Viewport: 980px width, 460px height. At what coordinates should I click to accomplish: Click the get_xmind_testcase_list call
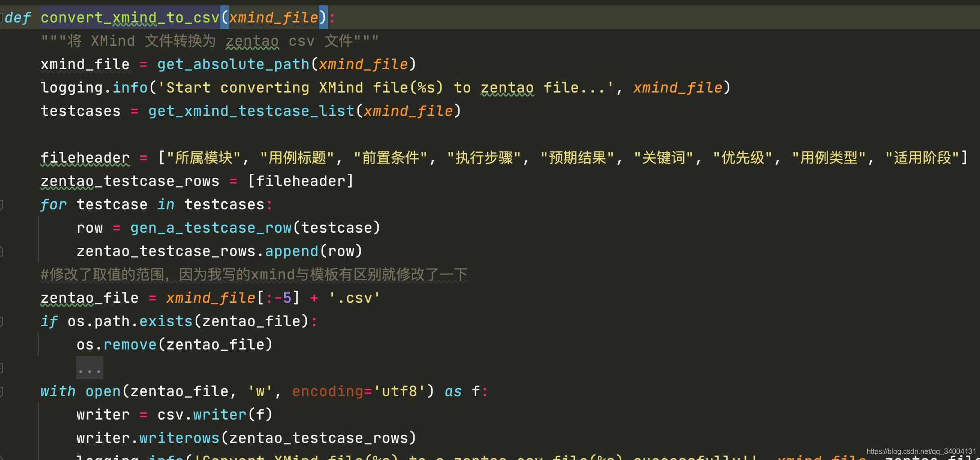pyautogui.click(x=251, y=111)
